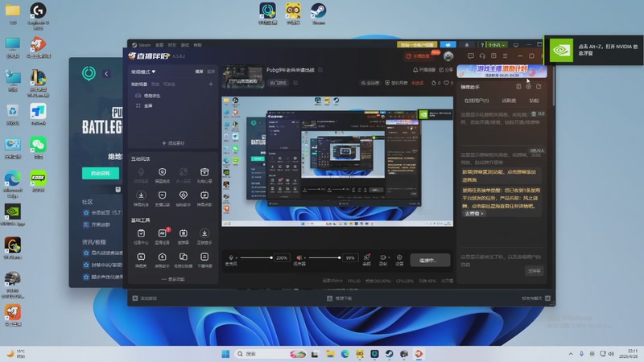This screenshot has height=362, width=644.
Task: Expand the 常规模式 mode dropdown
Action: [143, 72]
